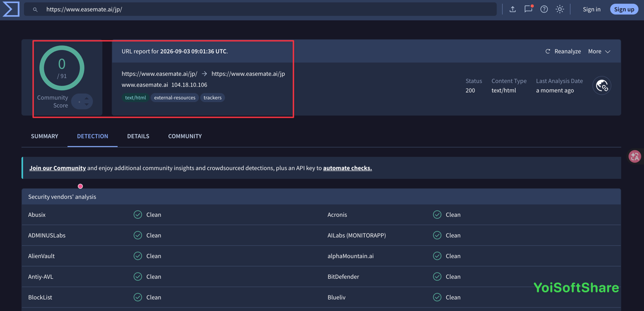Click the alphaMountain.ai vendor name
This screenshot has width=644, height=311.
351,256
